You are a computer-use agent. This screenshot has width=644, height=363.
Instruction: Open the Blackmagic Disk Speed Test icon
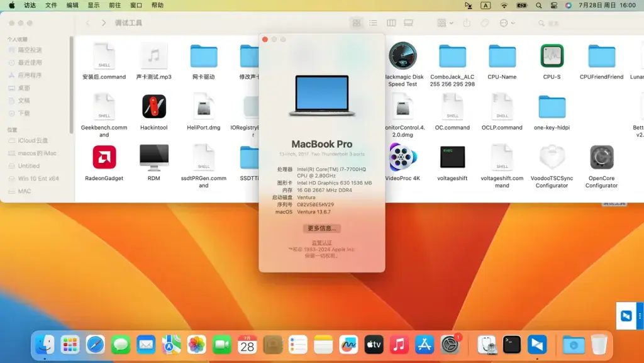(x=402, y=56)
